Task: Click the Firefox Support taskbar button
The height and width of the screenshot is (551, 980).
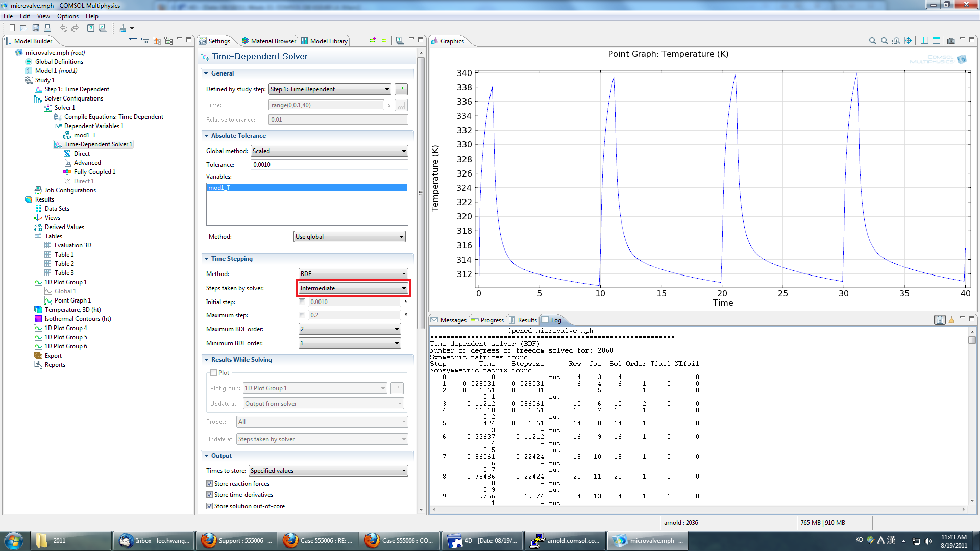Action: click(237, 541)
